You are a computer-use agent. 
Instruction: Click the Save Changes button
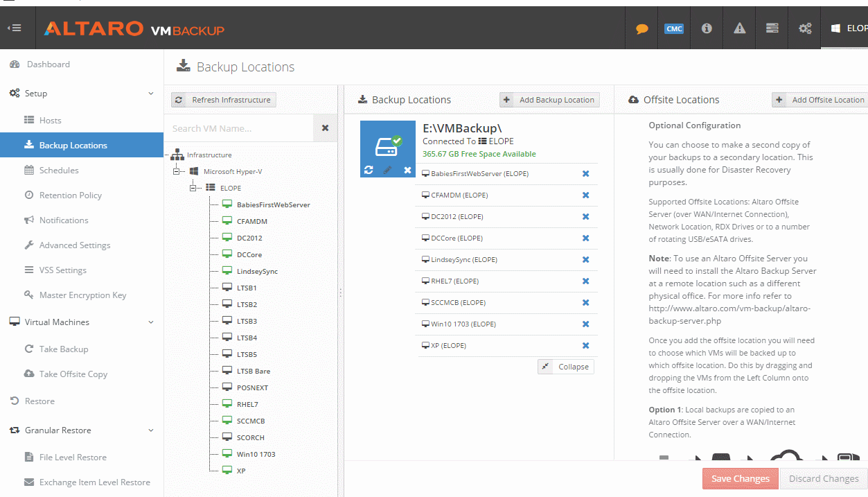pos(740,478)
